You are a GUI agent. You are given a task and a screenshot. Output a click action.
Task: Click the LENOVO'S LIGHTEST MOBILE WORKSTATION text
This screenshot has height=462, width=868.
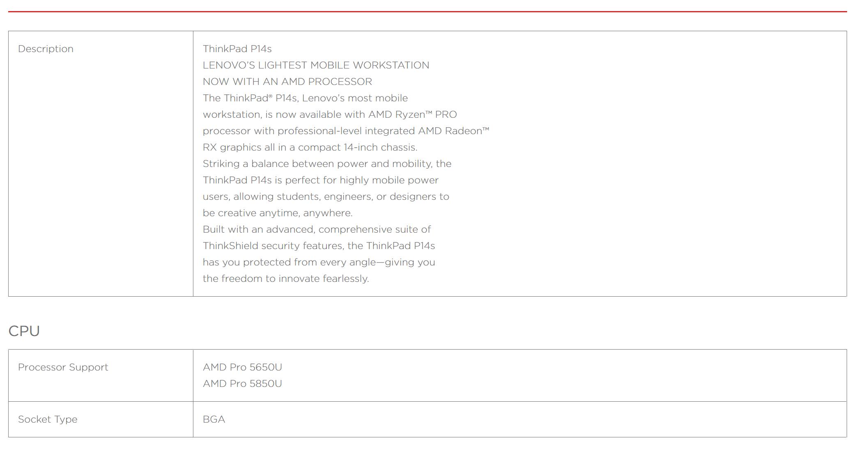(x=316, y=65)
